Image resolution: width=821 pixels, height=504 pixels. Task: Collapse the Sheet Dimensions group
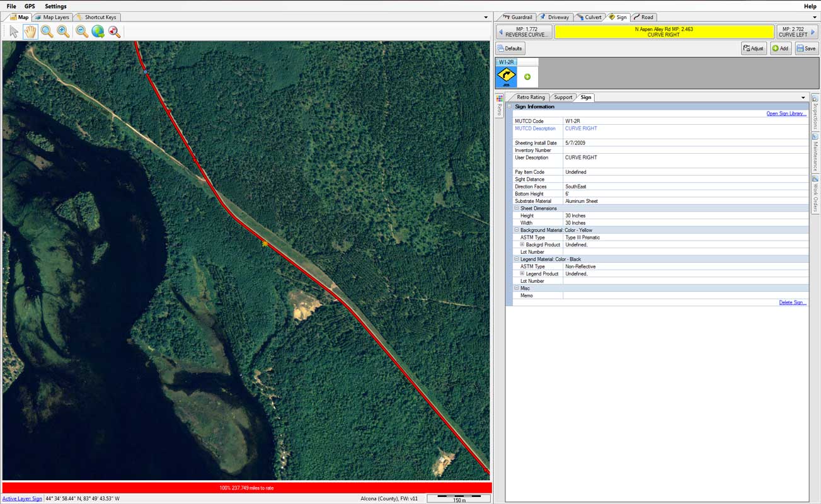[517, 209]
